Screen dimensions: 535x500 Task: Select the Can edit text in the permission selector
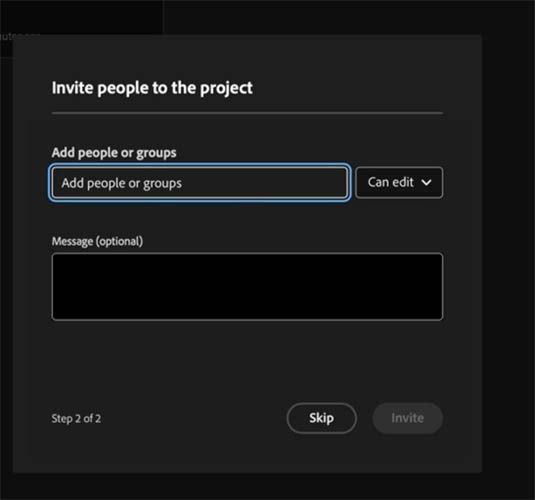(x=391, y=182)
